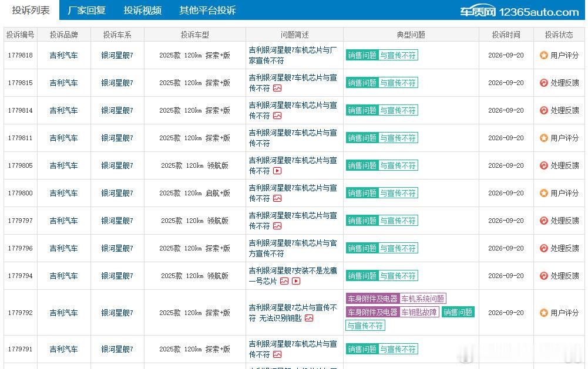The height and width of the screenshot is (369, 588).
Task: Click the 车机系统问题 tag
Action: pos(422,299)
